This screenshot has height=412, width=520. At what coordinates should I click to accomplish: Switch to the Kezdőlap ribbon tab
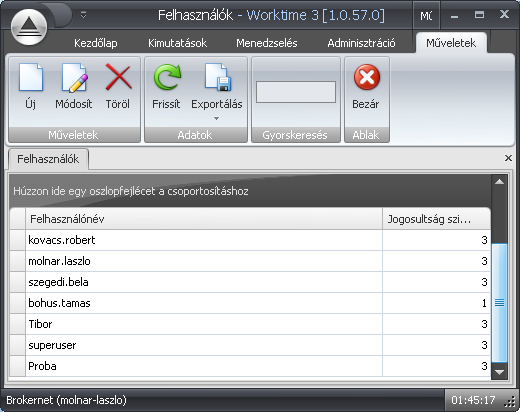pyautogui.click(x=96, y=43)
